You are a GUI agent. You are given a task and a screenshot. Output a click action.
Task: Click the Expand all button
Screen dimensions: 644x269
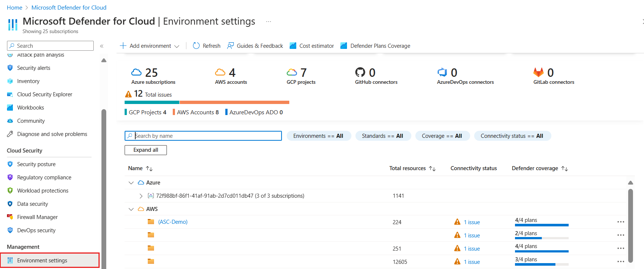point(146,150)
